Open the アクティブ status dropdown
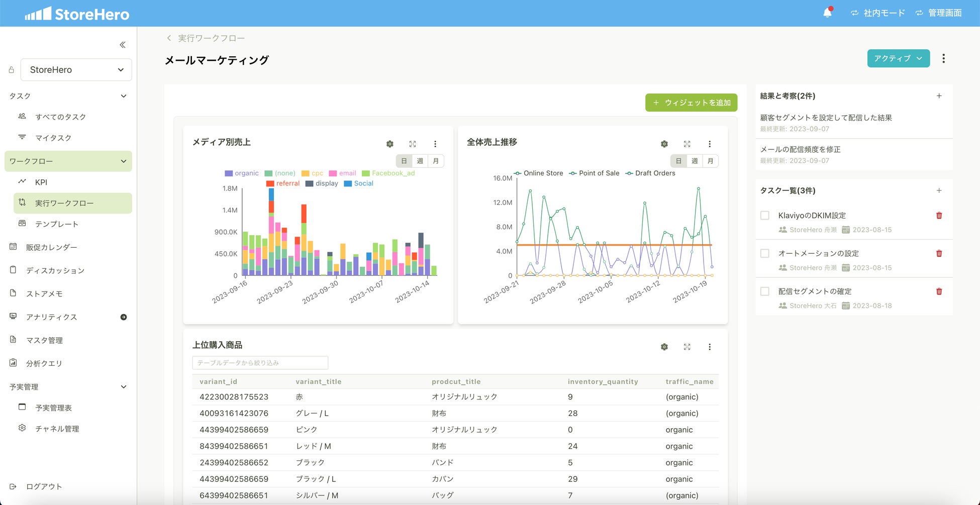 click(898, 59)
